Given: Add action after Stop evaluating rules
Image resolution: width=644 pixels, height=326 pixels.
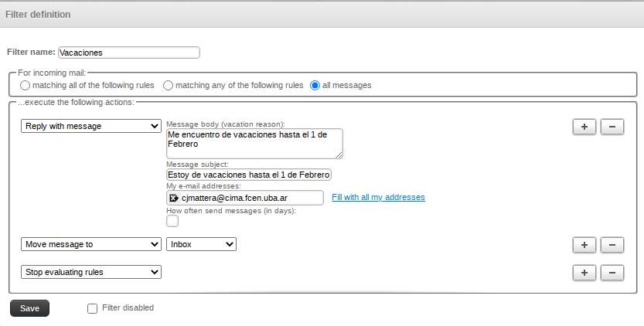Looking at the screenshot, I should [584, 273].
